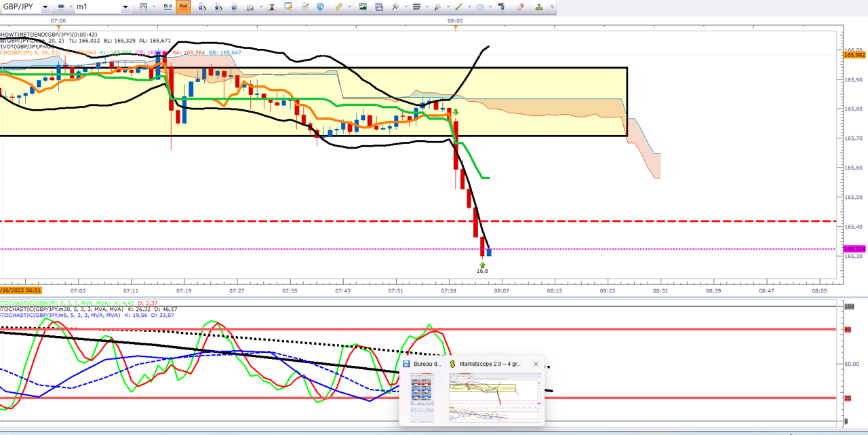Image resolution: width=868 pixels, height=435 pixels.
Task: Click the STOCHASTIC(GBP/JPY.m5) indicator label
Action: pyautogui.click(x=60, y=315)
